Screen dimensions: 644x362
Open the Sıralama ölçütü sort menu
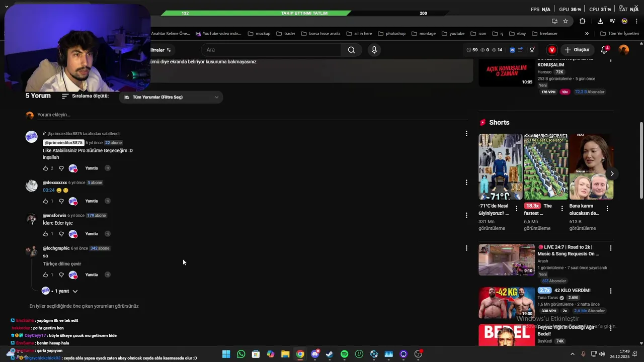[85, 96]
